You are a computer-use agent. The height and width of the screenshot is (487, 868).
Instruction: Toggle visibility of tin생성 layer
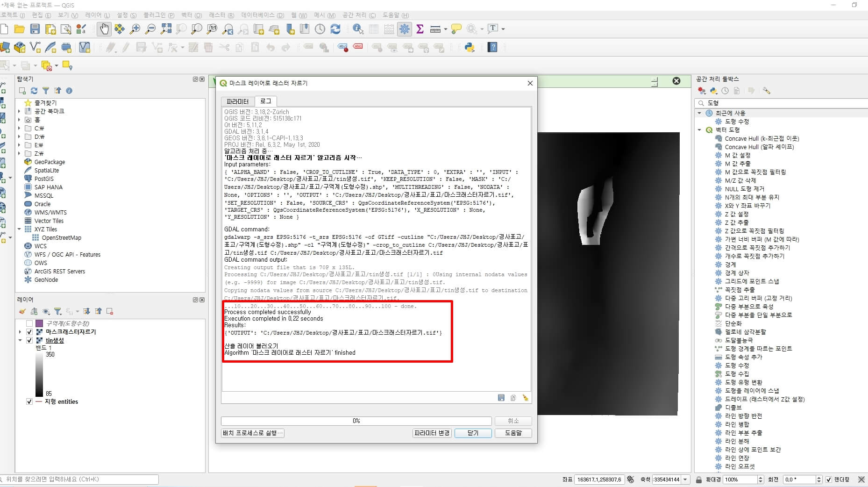pyautogui.click(x=29, y=340)
